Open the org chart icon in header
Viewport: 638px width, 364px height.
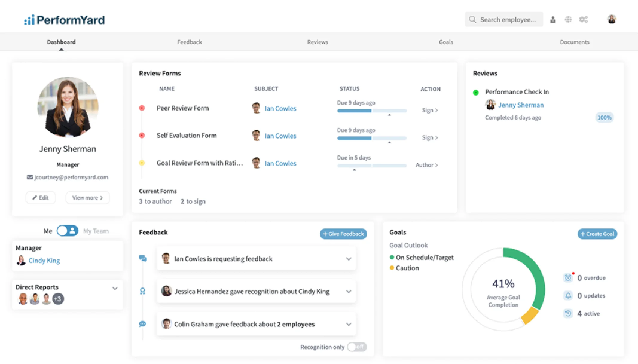[553, 19]
